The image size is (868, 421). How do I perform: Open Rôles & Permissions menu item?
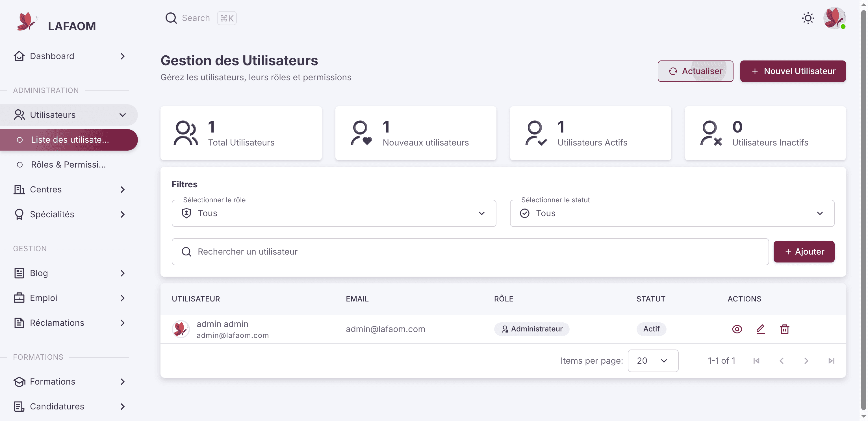pos(69,165)
